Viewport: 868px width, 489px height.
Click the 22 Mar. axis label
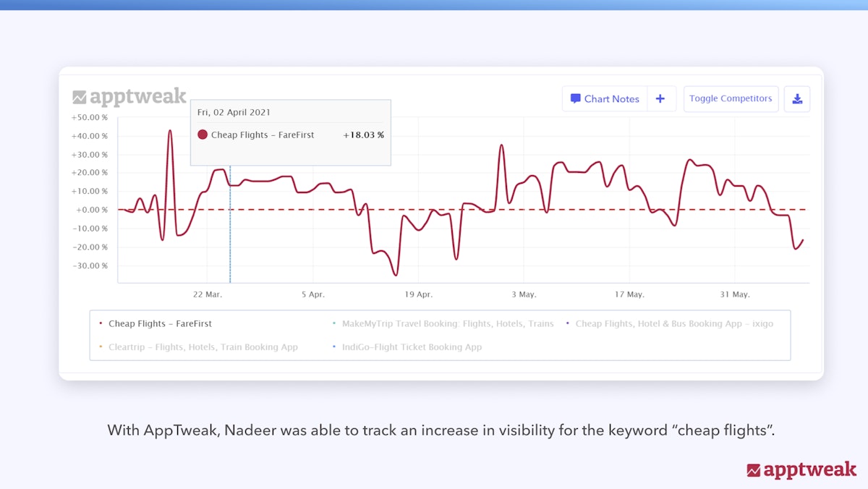click(208, 294)
